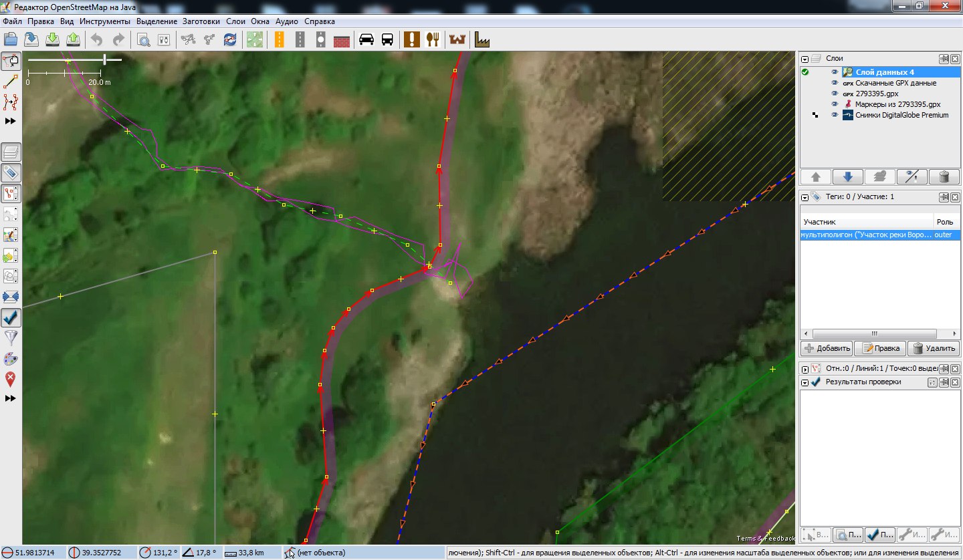Click the download-from-OSM toolbar icon
This screenshot has height=560, width=963.
(x=53, y=39)
